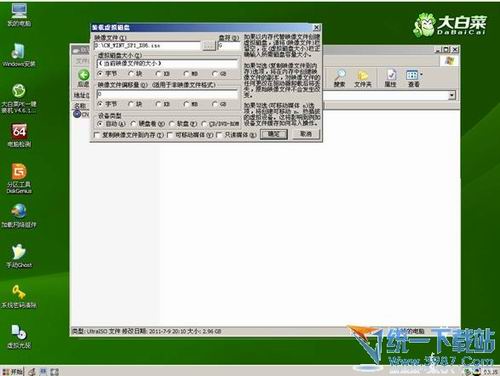Viewport: 500px width, 376px height.
Task: Click the Views (查看) toolbar icon
Action: [x=413, y=78]
